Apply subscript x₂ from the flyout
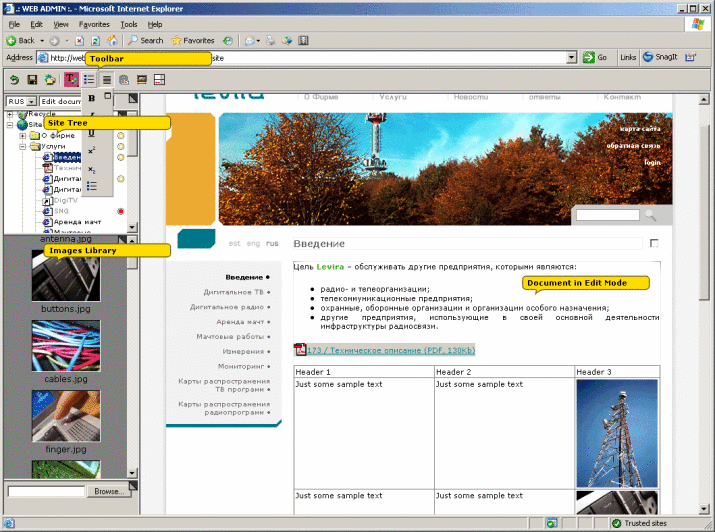 click(92, 169)
